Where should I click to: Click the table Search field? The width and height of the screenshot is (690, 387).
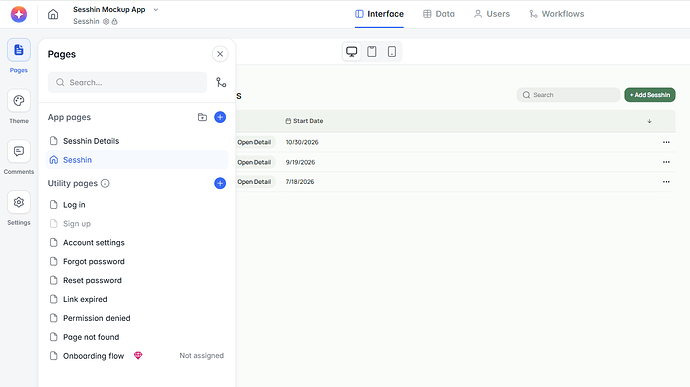[568, 95]
